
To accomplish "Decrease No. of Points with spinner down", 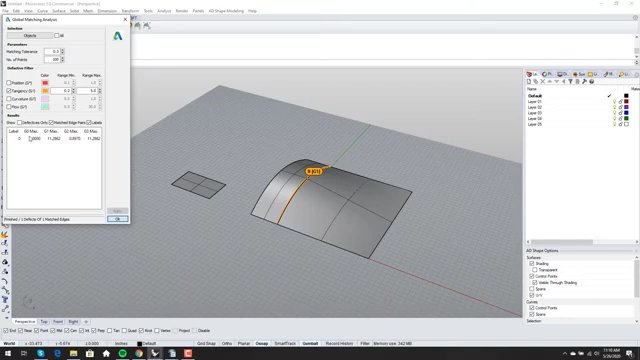I will click(62, 61).
